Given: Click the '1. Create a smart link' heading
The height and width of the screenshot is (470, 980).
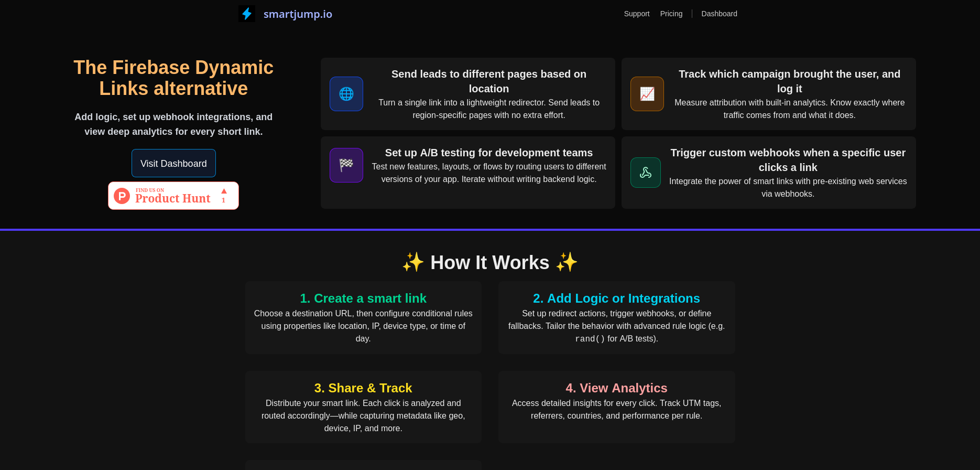Looking at the screenshot, I should pos(363,298).
